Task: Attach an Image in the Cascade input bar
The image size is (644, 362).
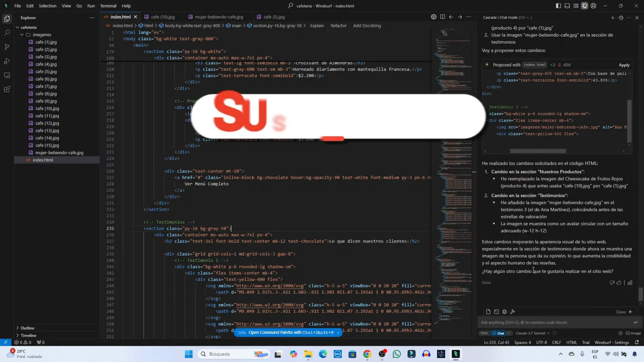Action: pos(632,333)
